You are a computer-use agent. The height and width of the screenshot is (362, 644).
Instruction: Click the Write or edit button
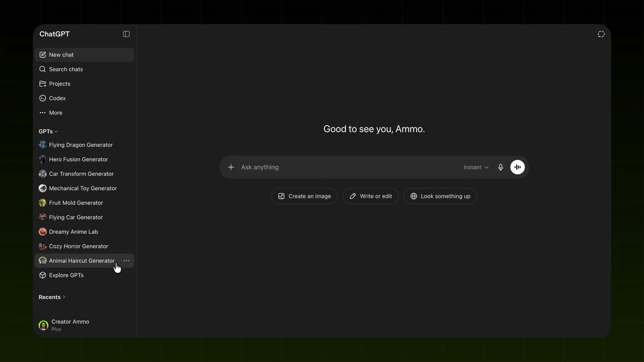371,196
